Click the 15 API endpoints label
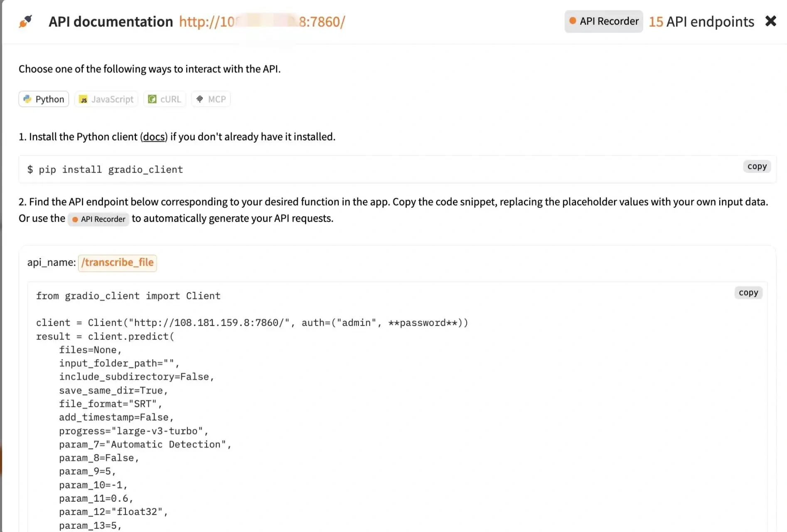 (x=701, y=22)
